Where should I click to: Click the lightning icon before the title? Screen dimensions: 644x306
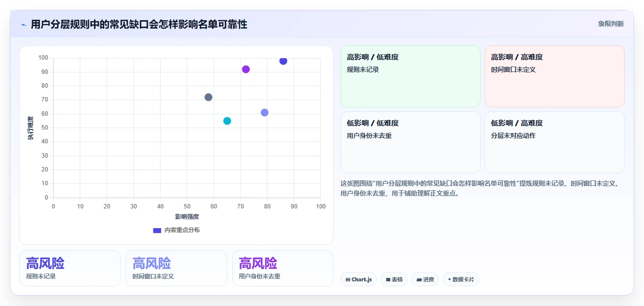pyautogui.click(x=23, y=25)
